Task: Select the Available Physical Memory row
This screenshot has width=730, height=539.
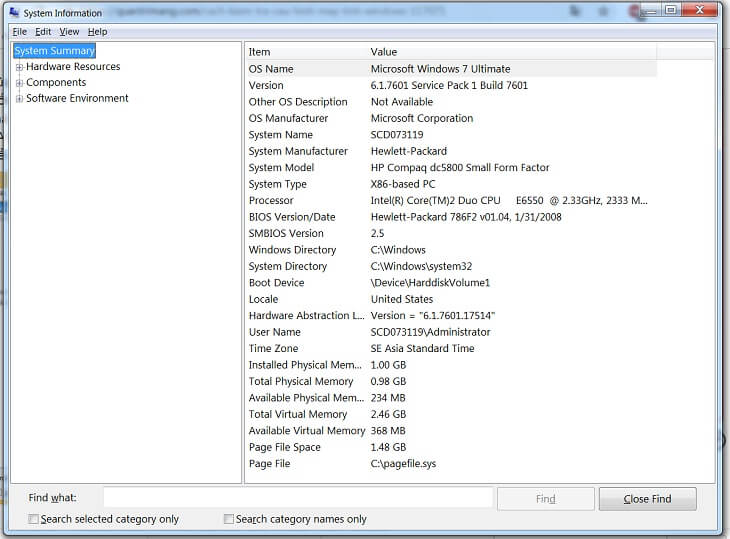Action: pyautogui.click(x=452, y=398)
